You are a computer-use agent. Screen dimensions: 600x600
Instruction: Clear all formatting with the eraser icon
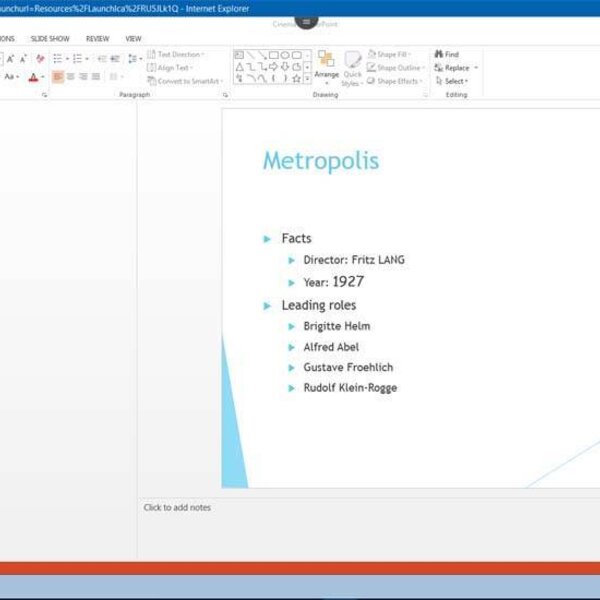(40, 59)
